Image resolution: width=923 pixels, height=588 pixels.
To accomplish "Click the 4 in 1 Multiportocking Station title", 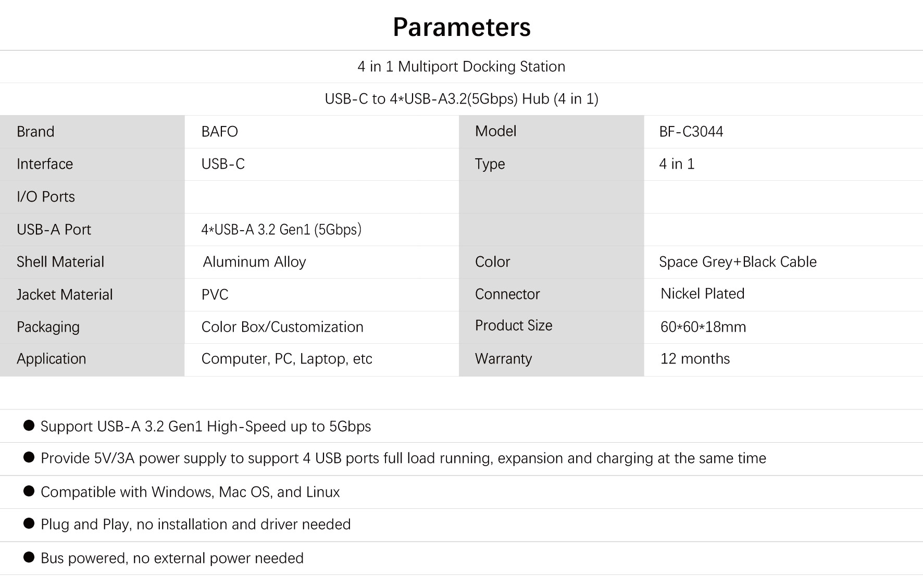I will click(461, 67).
